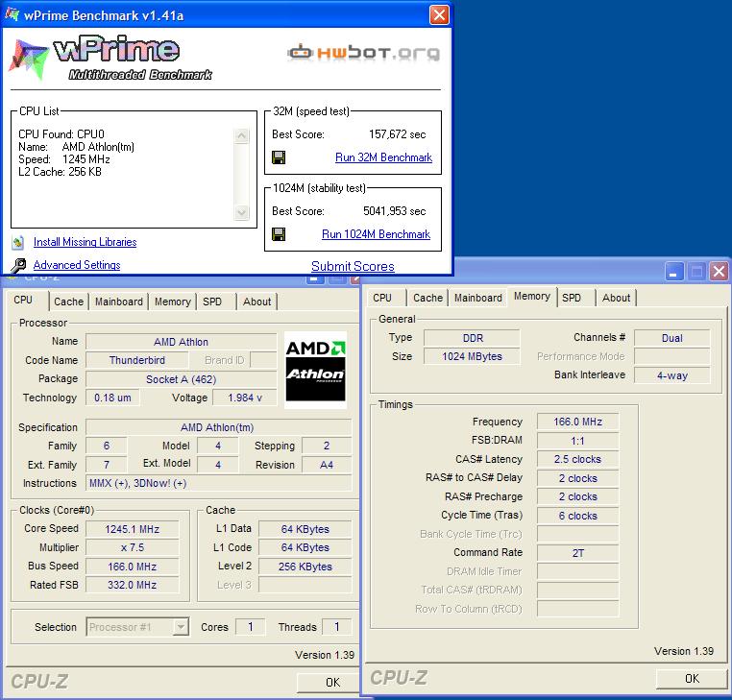Select CPU tab in left CPU-Z window

pos(23,300)
